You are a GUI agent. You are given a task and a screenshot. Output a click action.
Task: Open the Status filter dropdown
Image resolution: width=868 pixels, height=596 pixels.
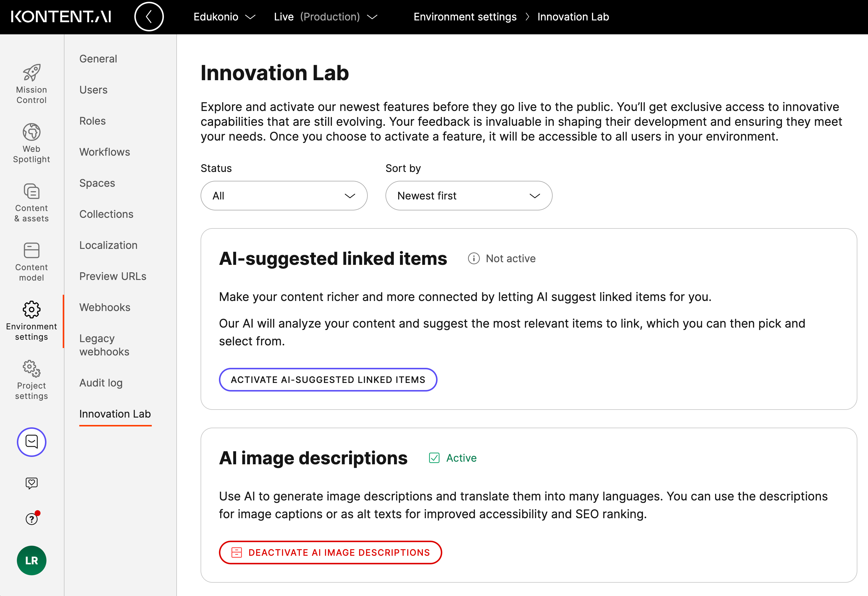pyautogui.click(x=284, y=195)
